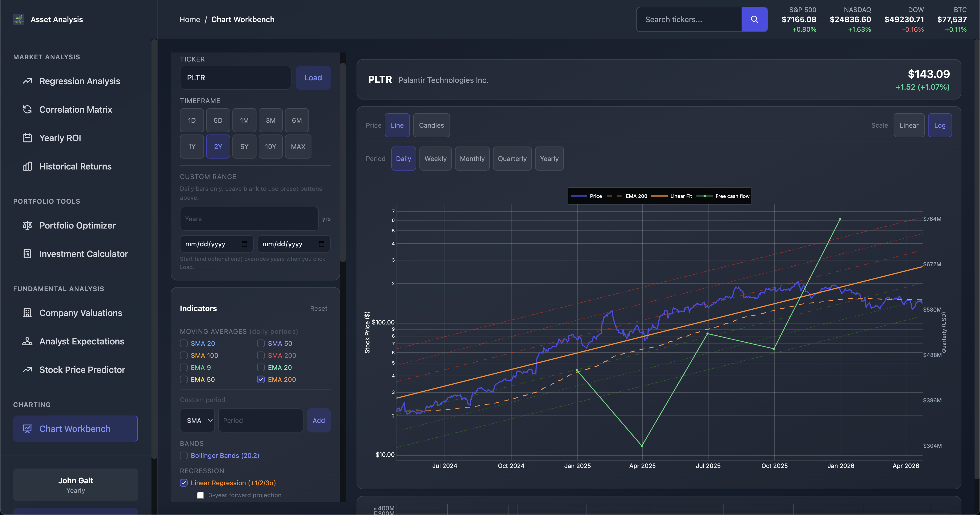980x515 pixels.
Task: Uncheck the EMA 200 checkbox
Action: [261, 380]
